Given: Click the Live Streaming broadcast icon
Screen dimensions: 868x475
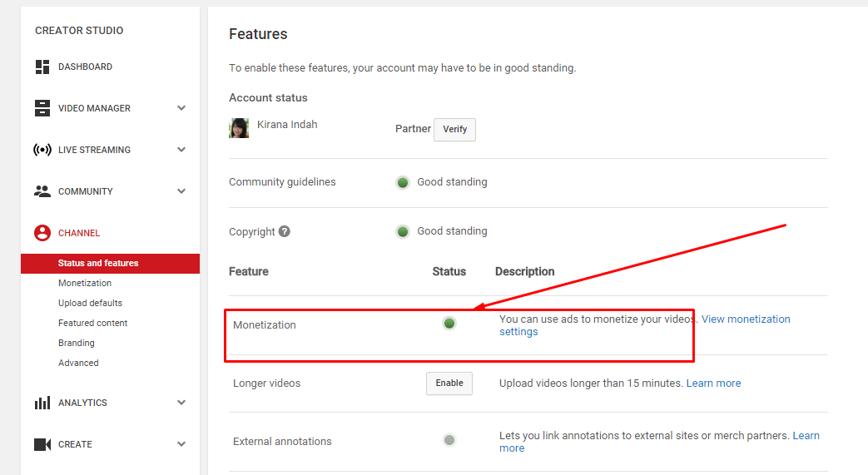Looking at the screenshot, I should [42, 150].
